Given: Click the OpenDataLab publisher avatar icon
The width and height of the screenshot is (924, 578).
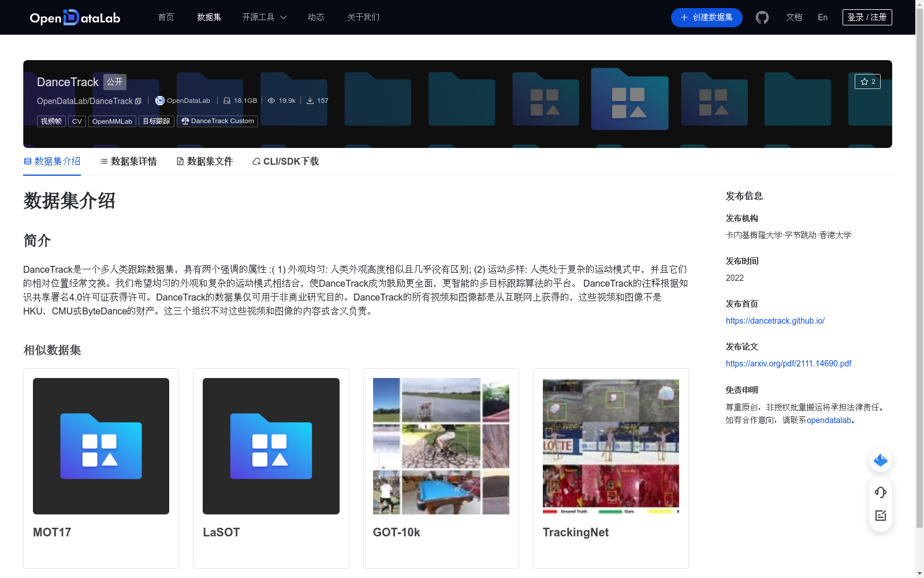Looking at the screenshot, I should 160,101.
